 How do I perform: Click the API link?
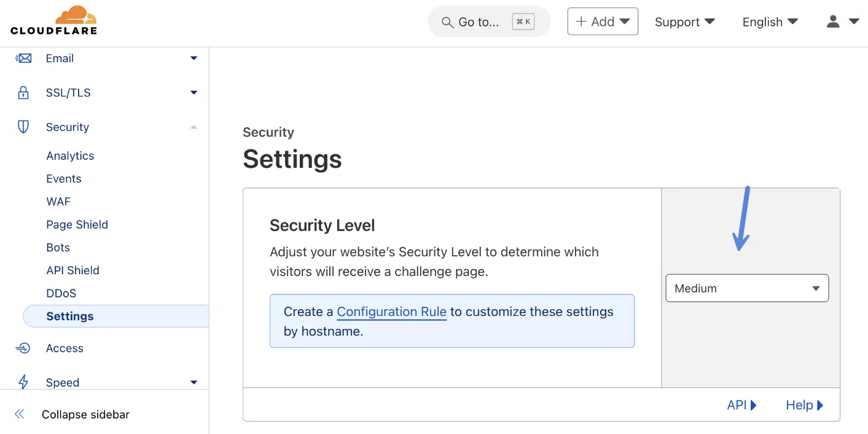741,404
